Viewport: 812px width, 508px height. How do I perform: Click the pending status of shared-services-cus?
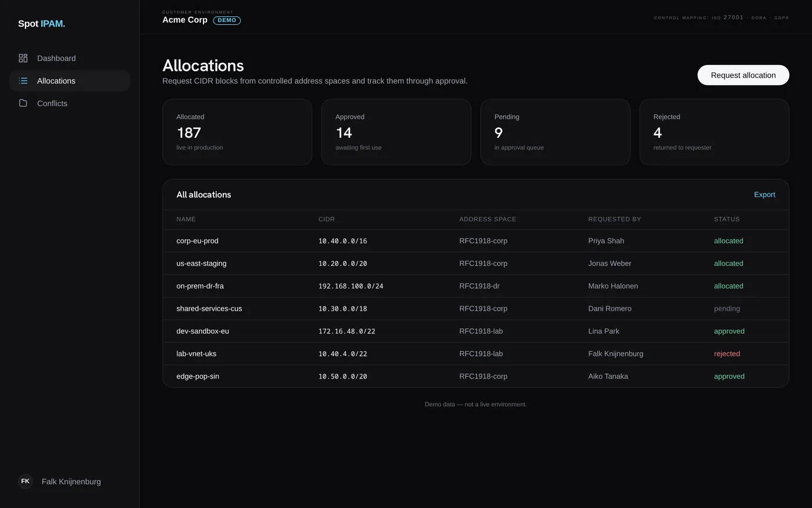[x=727, y=309]
